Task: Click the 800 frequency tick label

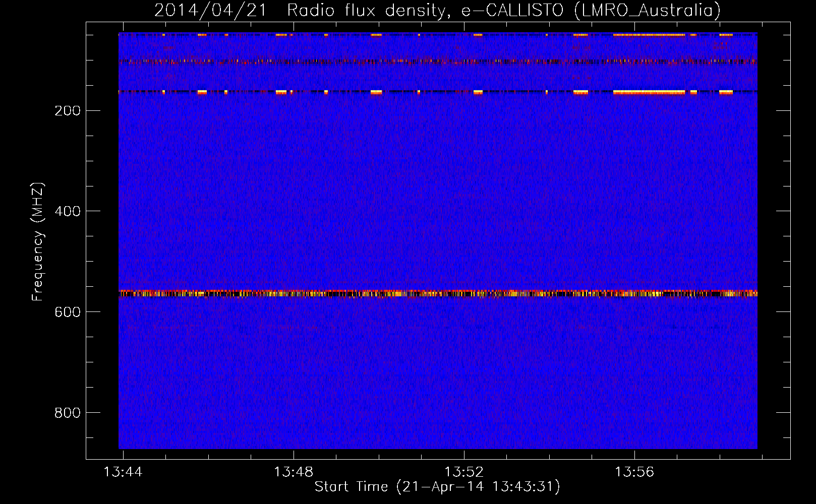Action: pyautogui.click(x=68, y=413)
